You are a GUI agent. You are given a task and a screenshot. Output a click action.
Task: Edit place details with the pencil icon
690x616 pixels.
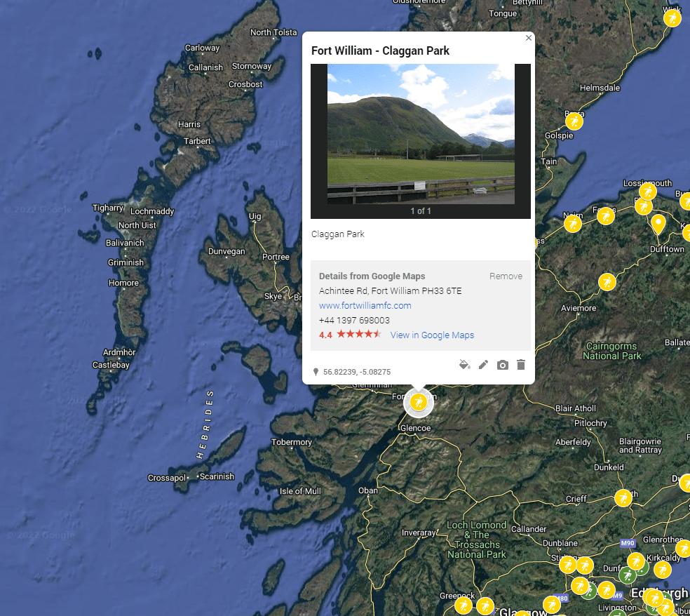(484, 365)
